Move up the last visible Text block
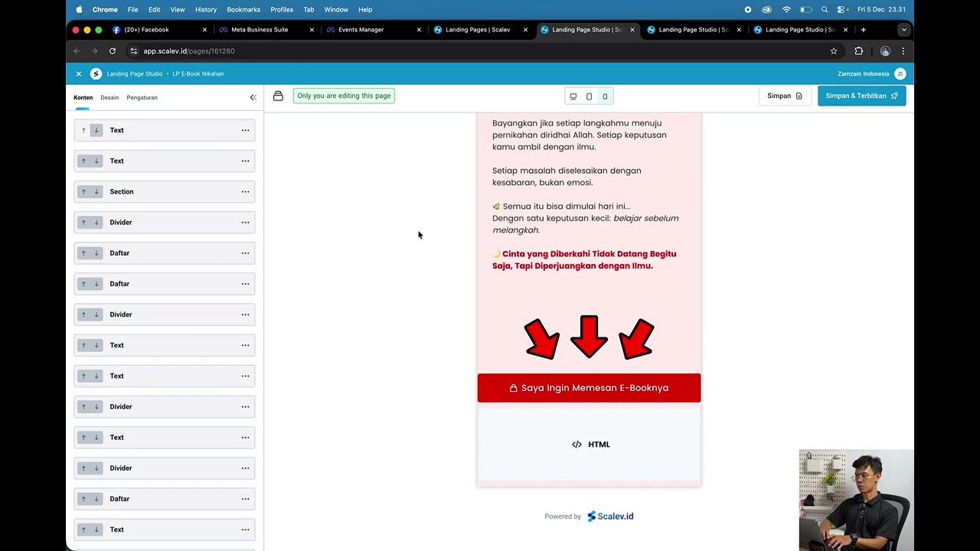 click(x=83, y=530)
